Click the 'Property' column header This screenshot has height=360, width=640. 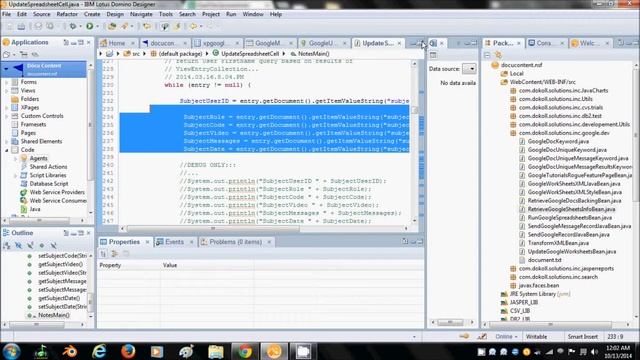point(110,265)
